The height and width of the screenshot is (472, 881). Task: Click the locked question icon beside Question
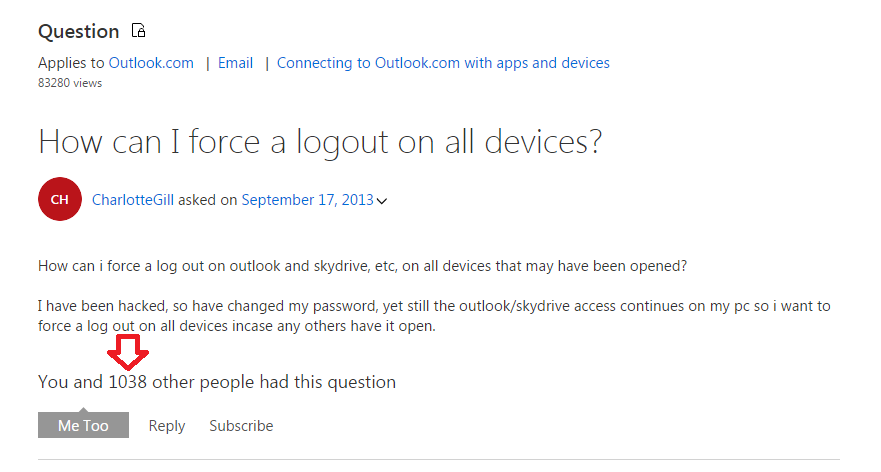click(138, 30)
